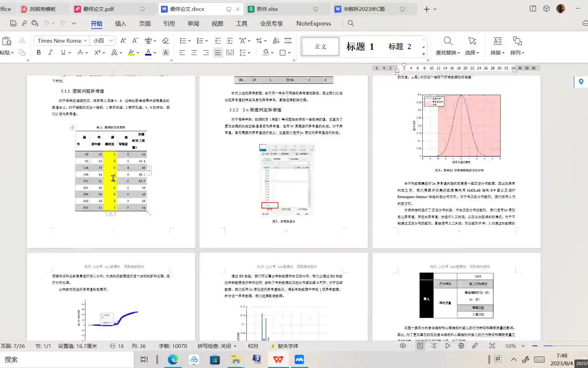Open the NoteExpress ribbon tab
Viewport: 588px width, 368px height.
click(313, 23)
